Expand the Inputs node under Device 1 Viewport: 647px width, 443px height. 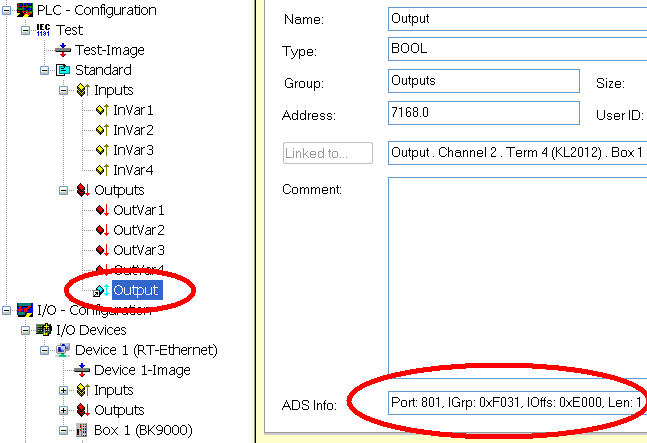click(64, 390)
